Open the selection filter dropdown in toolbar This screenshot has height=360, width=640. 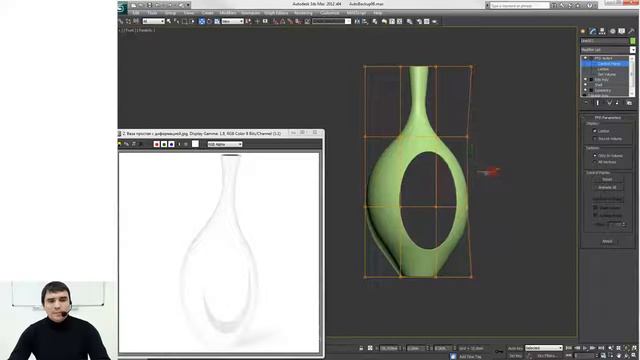click(x=153, y=21)
